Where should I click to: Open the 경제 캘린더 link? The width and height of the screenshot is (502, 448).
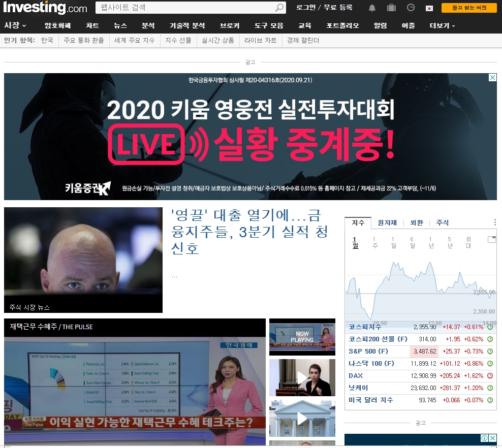(303, 40)
